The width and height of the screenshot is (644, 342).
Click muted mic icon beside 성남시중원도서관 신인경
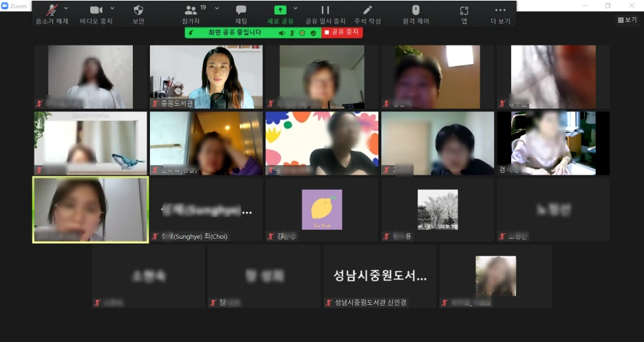click(329, 303)
